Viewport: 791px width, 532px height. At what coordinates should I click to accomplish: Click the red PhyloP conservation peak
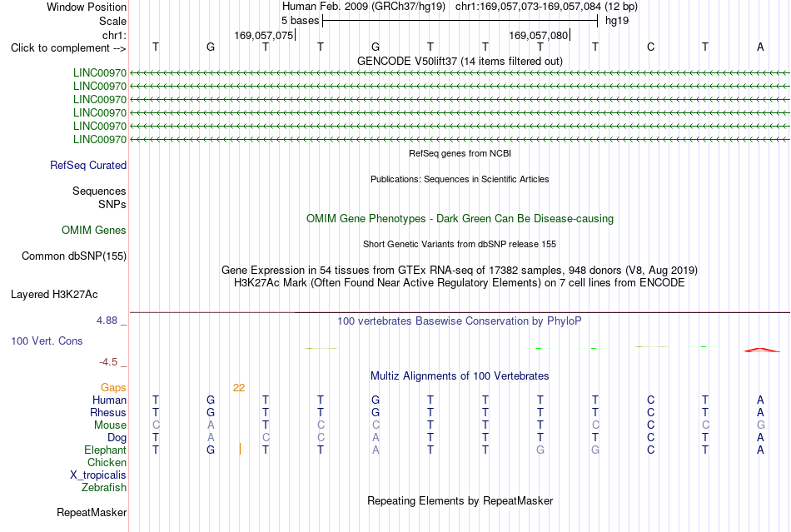point(761,350)
